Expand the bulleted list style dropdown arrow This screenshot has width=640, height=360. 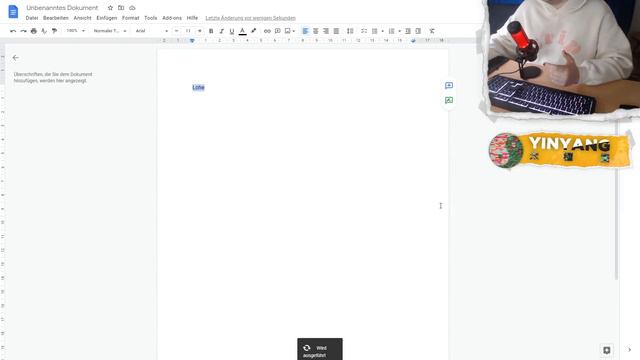(x=382, y=31)
